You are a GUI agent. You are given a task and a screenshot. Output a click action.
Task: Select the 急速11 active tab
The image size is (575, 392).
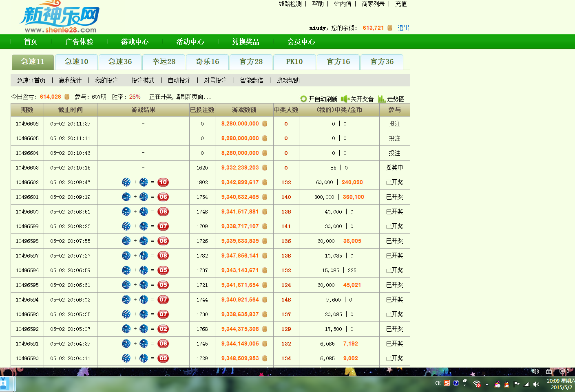point(33,62)
